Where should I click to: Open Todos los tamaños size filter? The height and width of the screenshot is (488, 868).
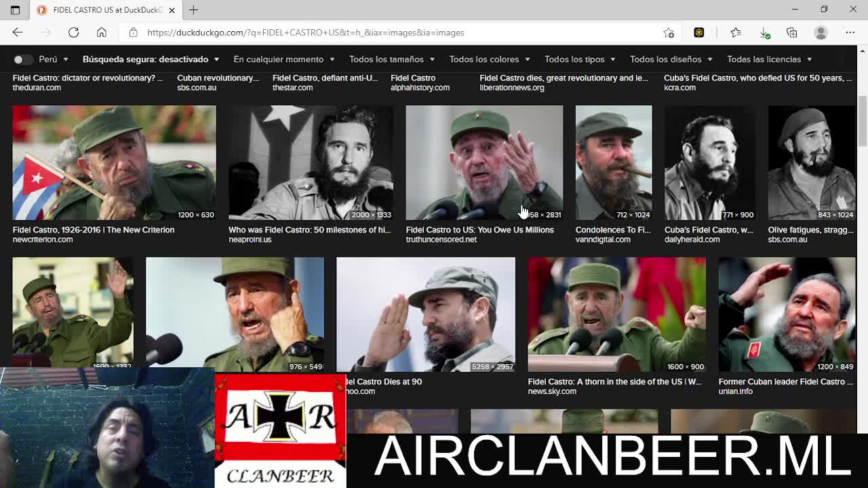click(391, 59)
